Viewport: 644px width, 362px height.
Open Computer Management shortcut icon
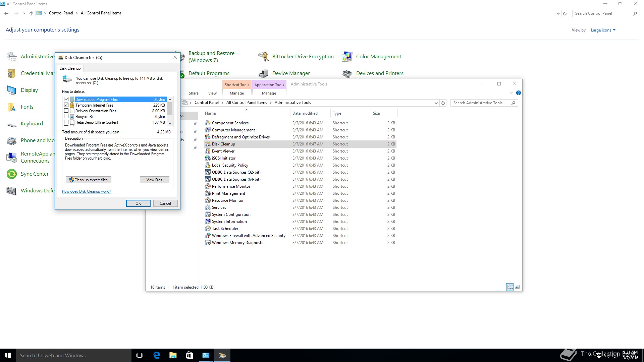click(208, 130)
